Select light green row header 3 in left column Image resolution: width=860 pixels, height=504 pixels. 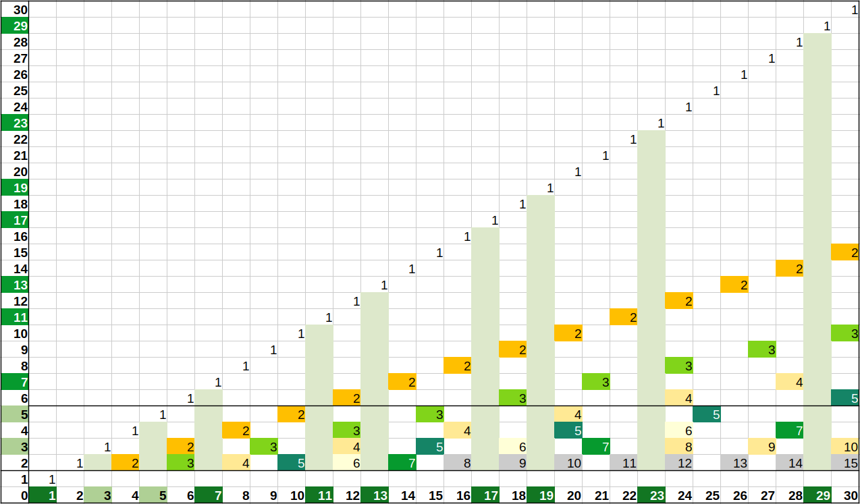point(14,447)
